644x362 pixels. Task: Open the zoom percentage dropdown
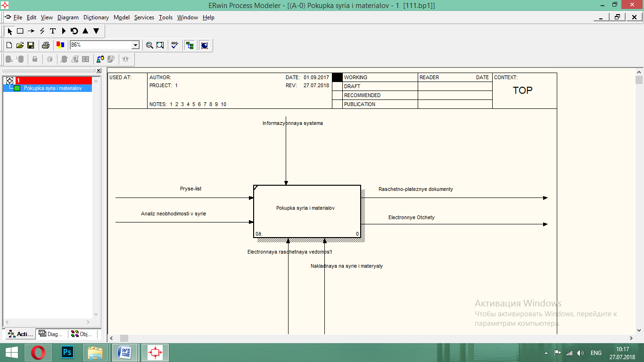[136, 45]
